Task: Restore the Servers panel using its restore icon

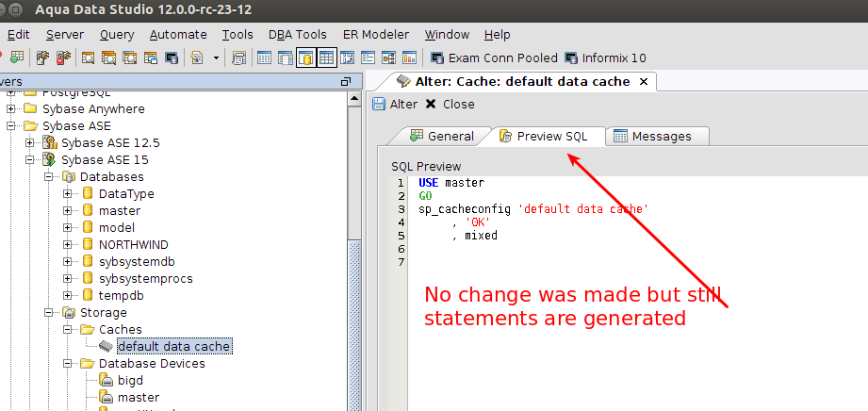Action: tap(346, 81)
